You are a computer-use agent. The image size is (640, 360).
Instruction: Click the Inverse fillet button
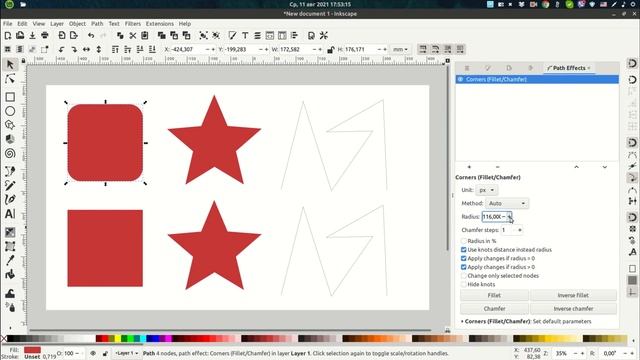click(x=573, y=295)
